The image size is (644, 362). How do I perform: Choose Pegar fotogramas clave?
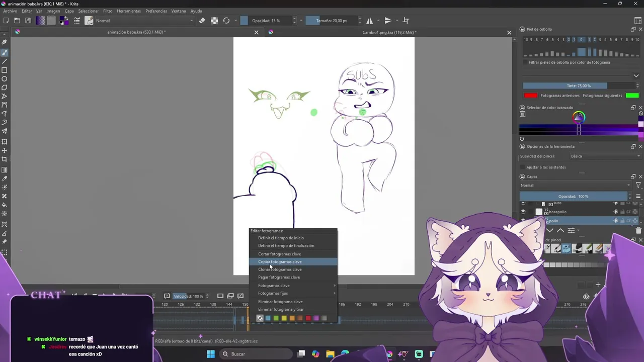[293, 277]
